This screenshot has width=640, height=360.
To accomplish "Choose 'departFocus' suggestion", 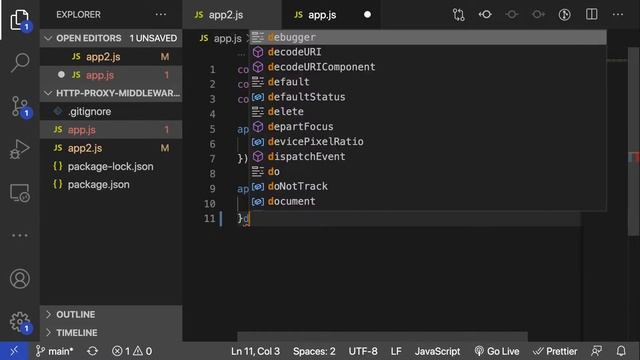I will click(x=428, y=127).
